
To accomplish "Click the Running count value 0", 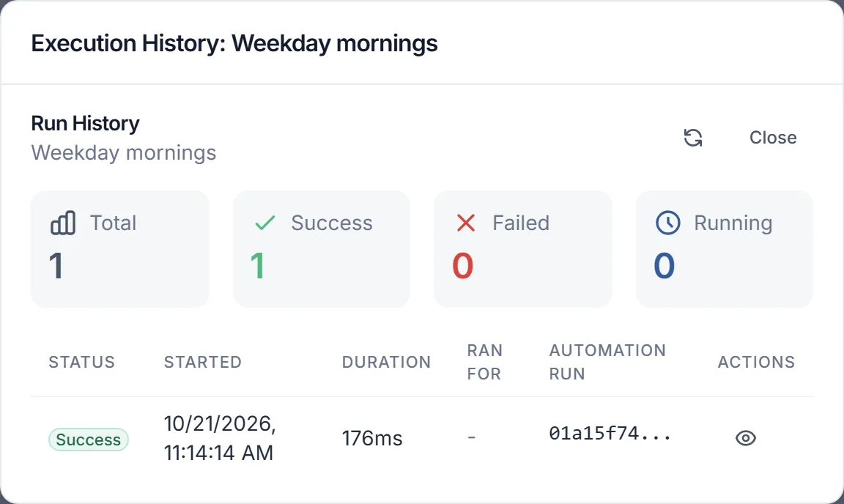I will 665,266.
